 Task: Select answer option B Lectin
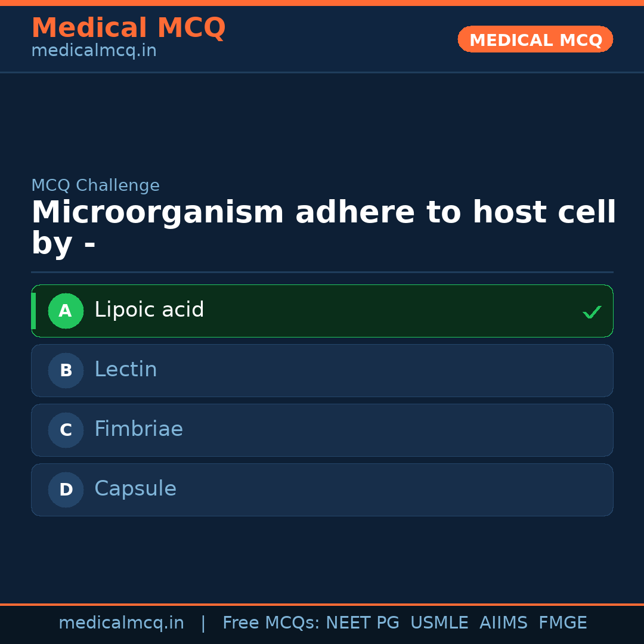coord(322,370)
